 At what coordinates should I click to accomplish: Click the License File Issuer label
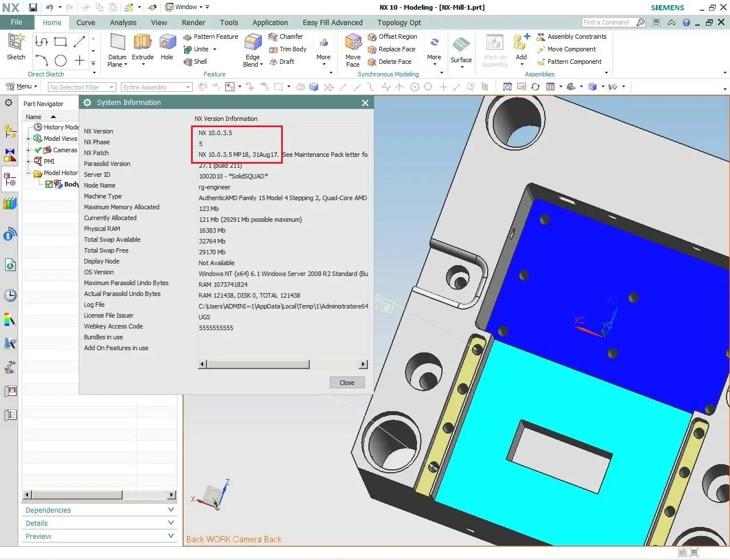pos(108,315)
